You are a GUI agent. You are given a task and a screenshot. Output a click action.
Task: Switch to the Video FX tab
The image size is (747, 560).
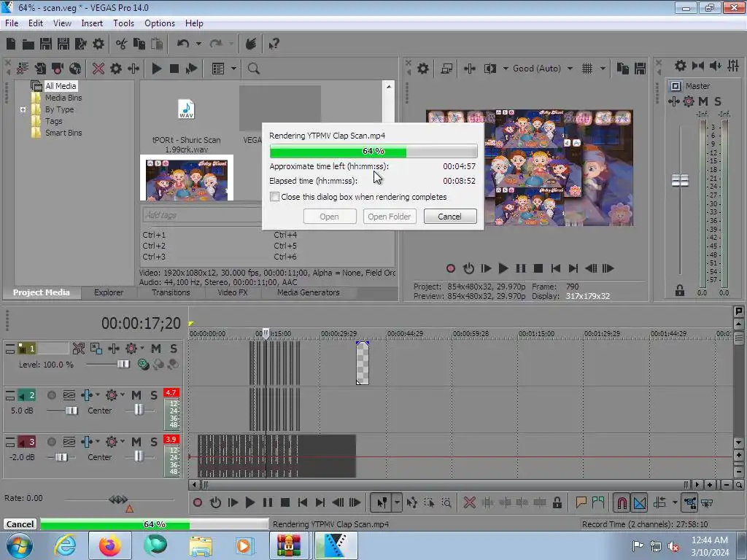click(233, 292)
